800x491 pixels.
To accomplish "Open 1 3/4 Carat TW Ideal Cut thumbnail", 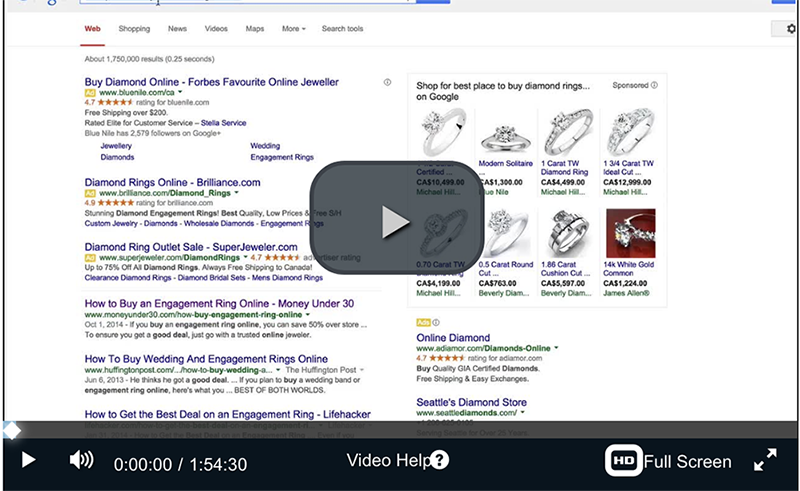I will 630,132.
